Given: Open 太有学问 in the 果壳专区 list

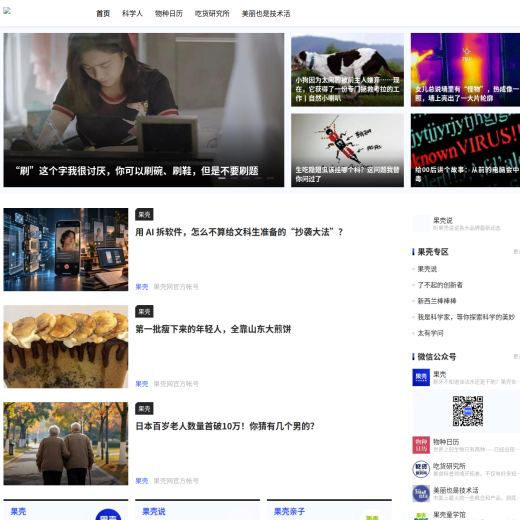Looking at the screenshot, I should tap(430, 333).
